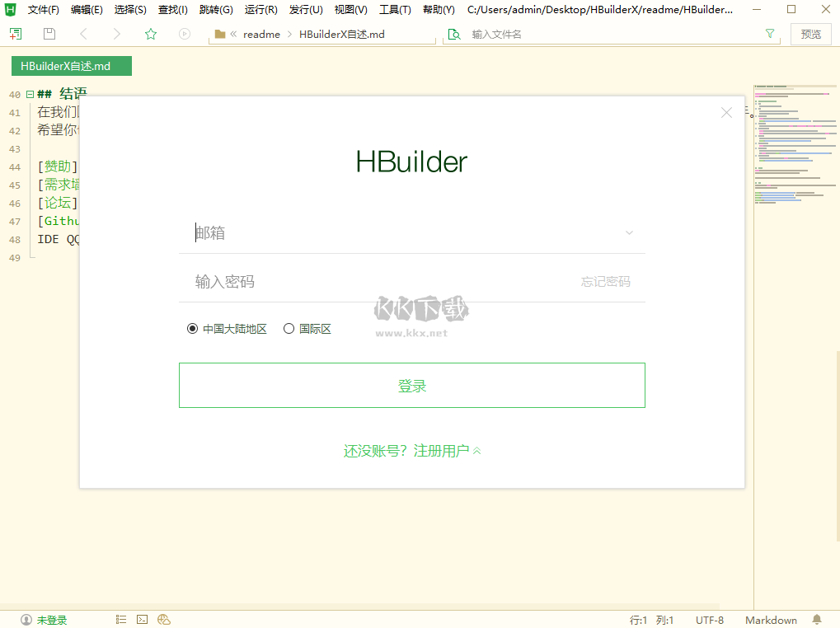The image size is (840, 628).
Task: Click the code minimap on the right
Action: point(795,144)
